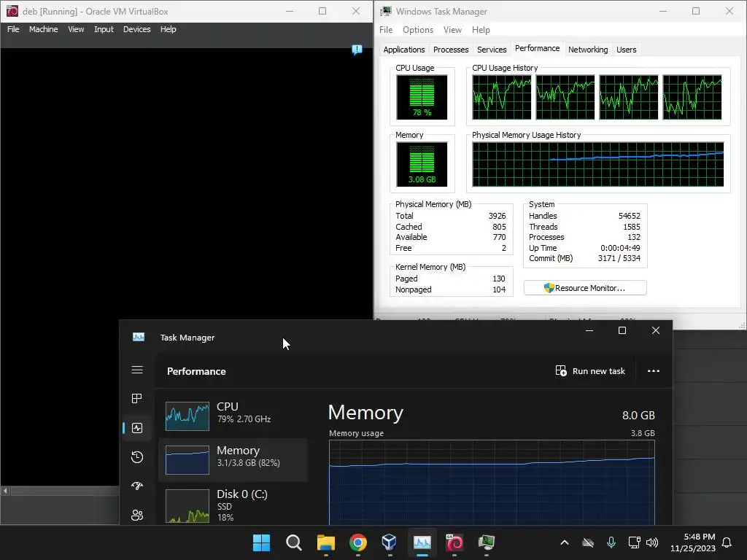Show hidden tray icons chevron
747x560 pixels.
[x=565, y=542]
